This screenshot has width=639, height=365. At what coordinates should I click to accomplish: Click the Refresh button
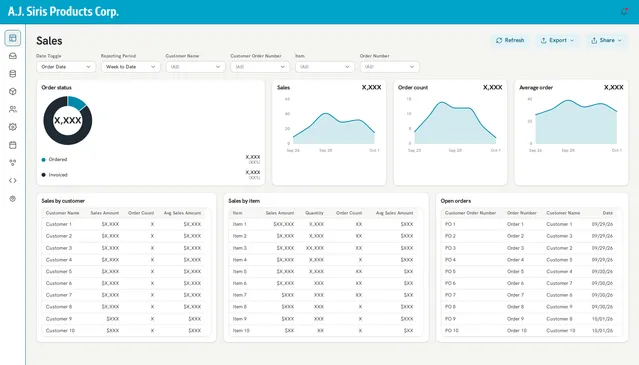[510, 40]
